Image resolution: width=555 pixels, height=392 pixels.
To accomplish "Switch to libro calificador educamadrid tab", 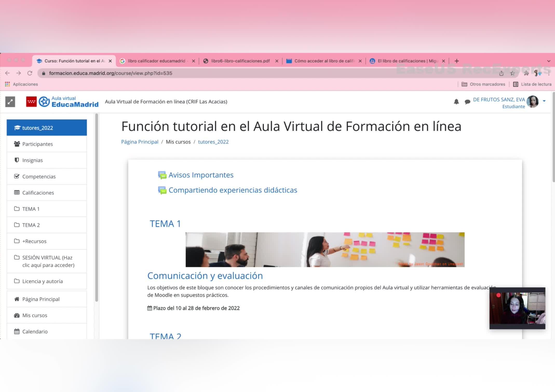I will coord(156,61).
